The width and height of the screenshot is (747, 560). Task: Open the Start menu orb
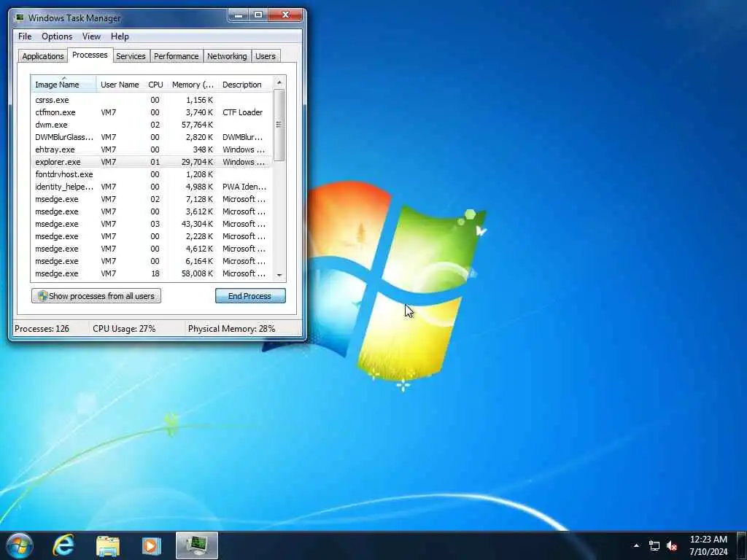pyautogui.click(x=19, y=545)
